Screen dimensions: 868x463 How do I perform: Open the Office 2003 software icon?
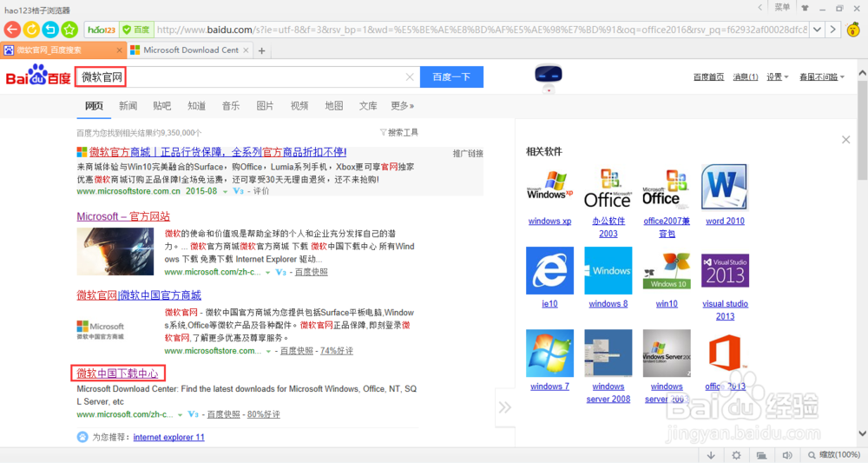point(608,187)
